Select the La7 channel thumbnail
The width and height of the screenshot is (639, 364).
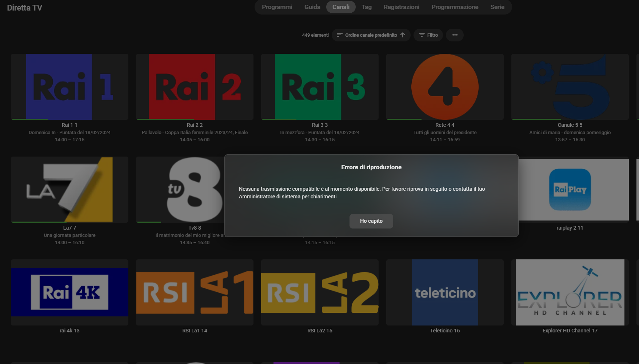click(x=69, y=190)
